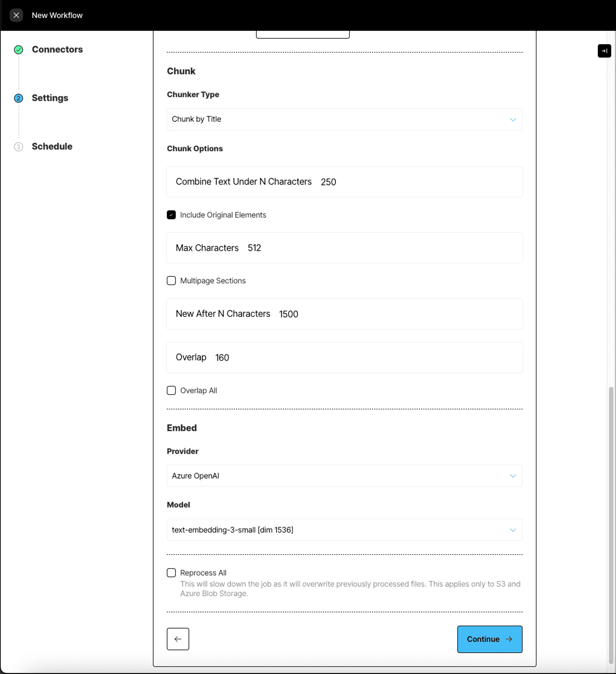Uncheck Include Original Elements checkbox
The image size is (616, 674).
pyautogui.click(x=171, y=215)
